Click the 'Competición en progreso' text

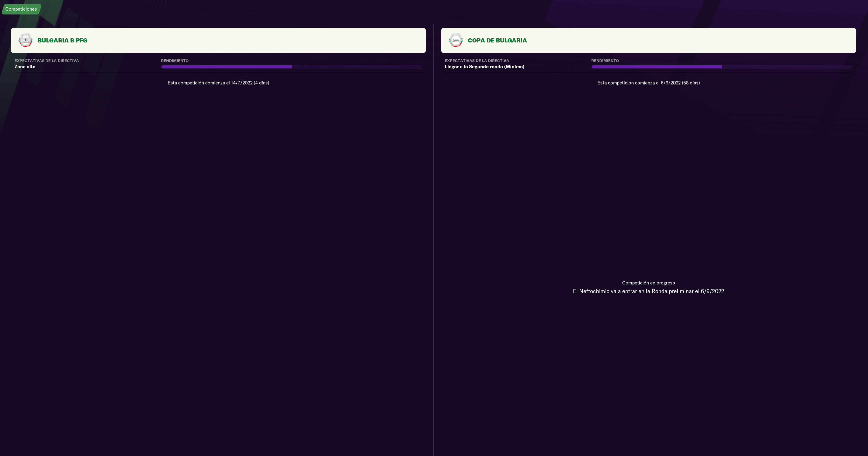pos(648,283)
